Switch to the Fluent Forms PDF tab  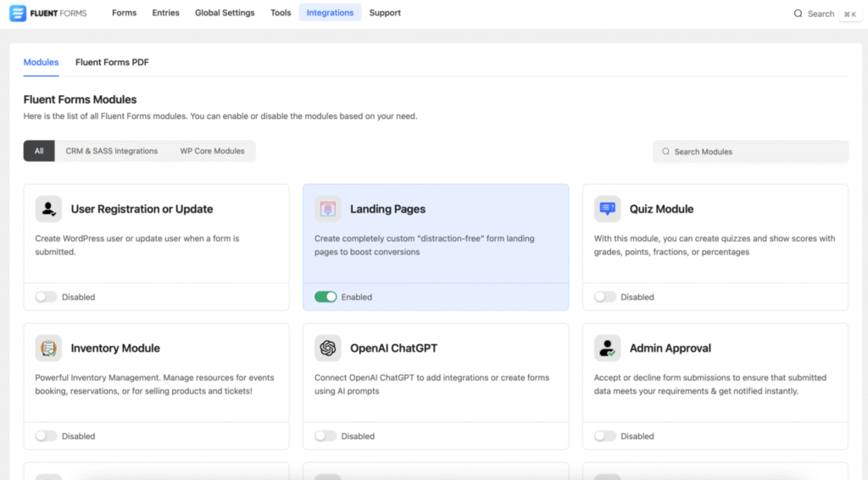tap(112, 62)
